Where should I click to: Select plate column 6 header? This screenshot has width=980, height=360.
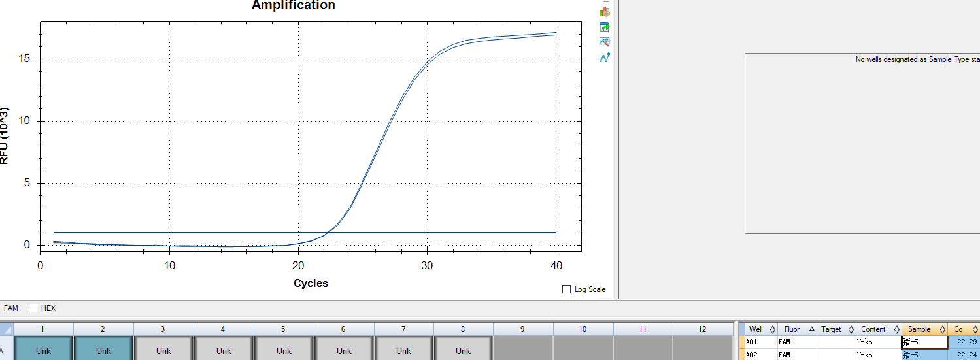[344, 329]
